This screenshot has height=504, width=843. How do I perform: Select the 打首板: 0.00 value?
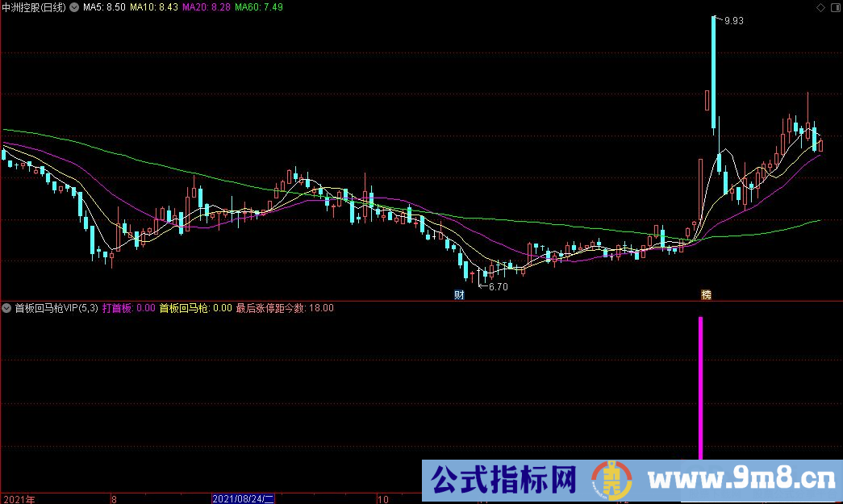[128, 308]
